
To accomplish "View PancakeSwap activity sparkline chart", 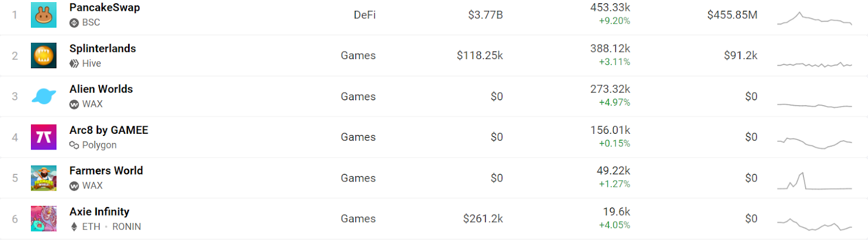I will [x=814, y=18].
